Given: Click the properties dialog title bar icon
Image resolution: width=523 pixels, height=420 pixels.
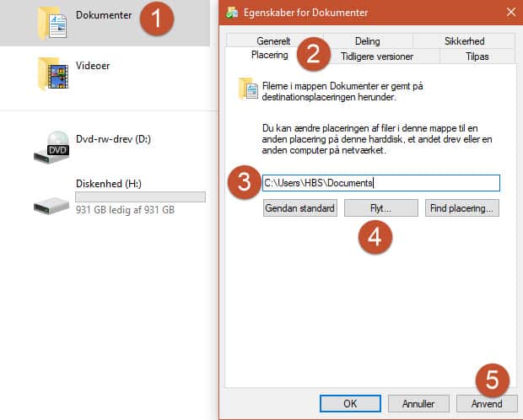Looking at the screenshot, I should click(x=234, y=13).
